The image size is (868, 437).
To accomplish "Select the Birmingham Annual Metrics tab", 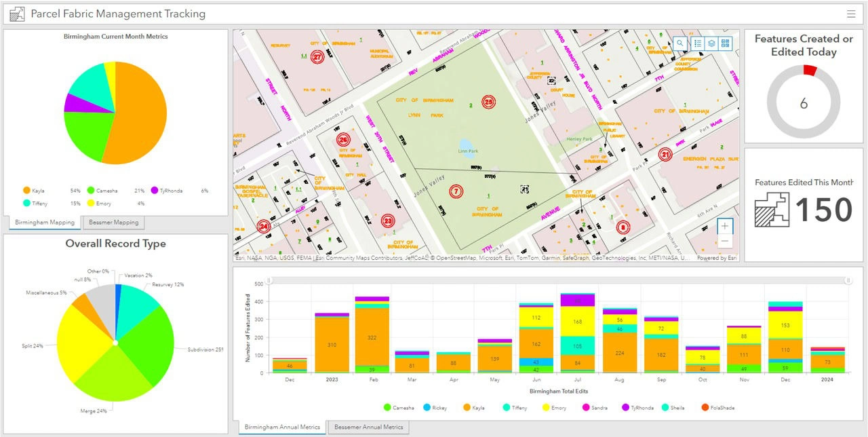I will click(x=282, y=427).
